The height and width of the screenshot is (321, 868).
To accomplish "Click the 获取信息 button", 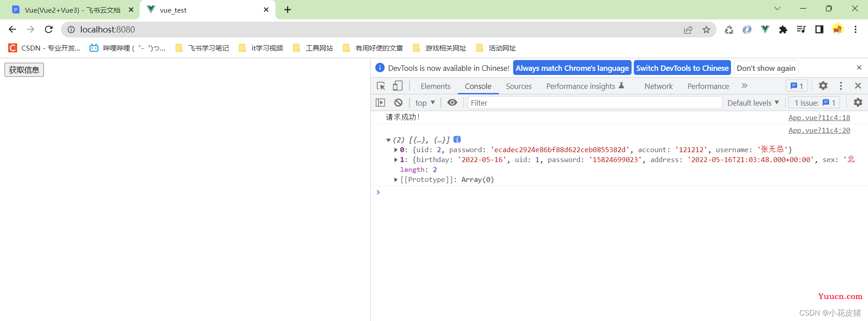I will click(24, 70).
